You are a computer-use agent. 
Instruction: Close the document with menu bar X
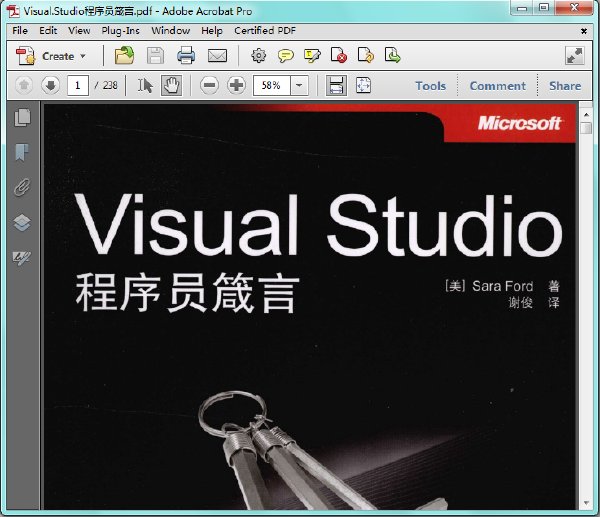click(x=584, y=31)
